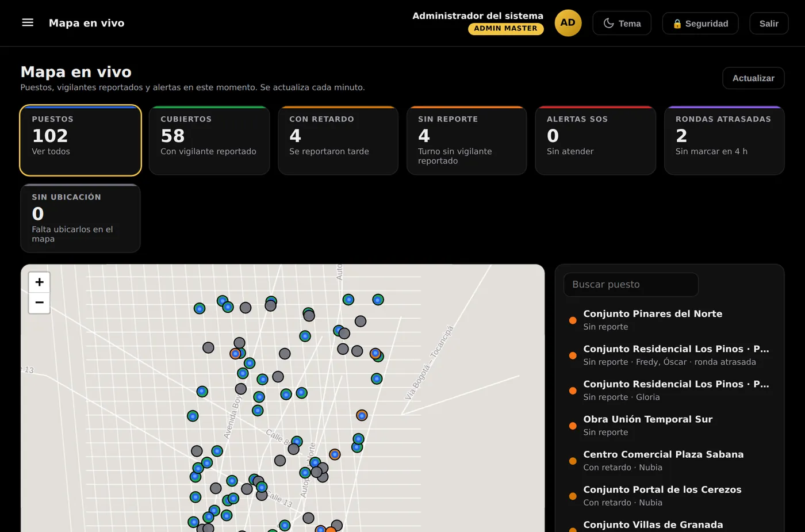Click orange status dot beside Pinares del Norte
805x532 pixels.
(573, 320)
